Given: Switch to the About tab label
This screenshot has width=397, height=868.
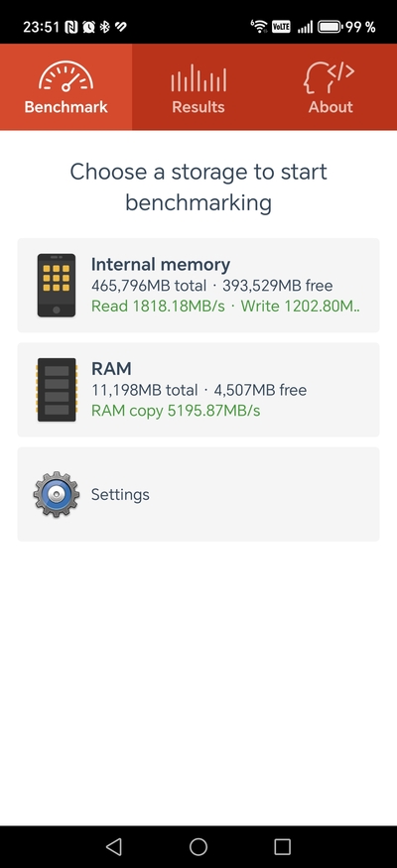Looking at the screenshot, I should 331,107.
